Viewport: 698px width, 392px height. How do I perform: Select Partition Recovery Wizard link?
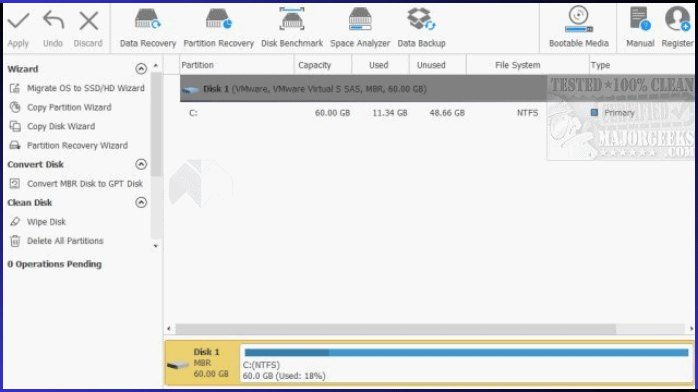[77, 145]
